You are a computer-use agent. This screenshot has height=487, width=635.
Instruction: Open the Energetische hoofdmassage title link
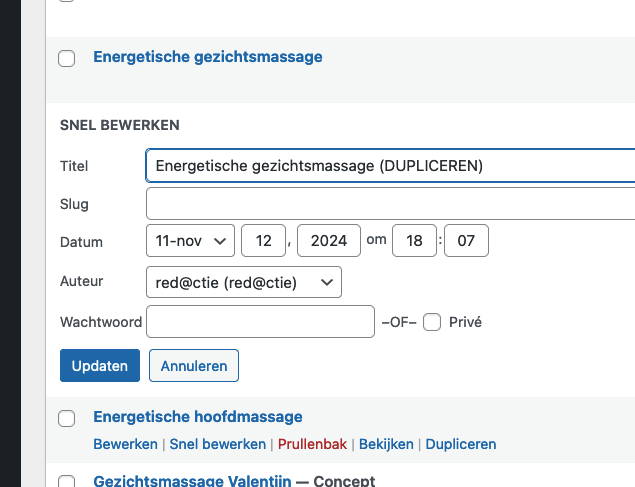198,417
